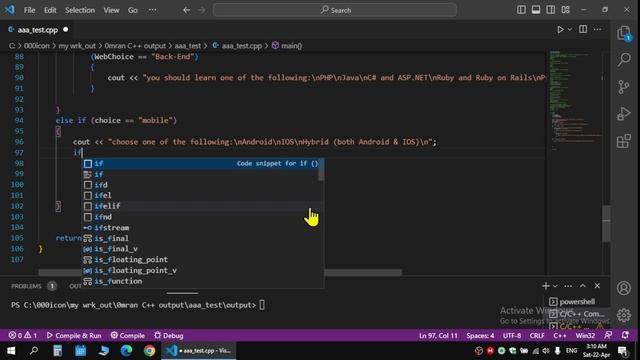Click Debug in status bar

pos(169,336)
